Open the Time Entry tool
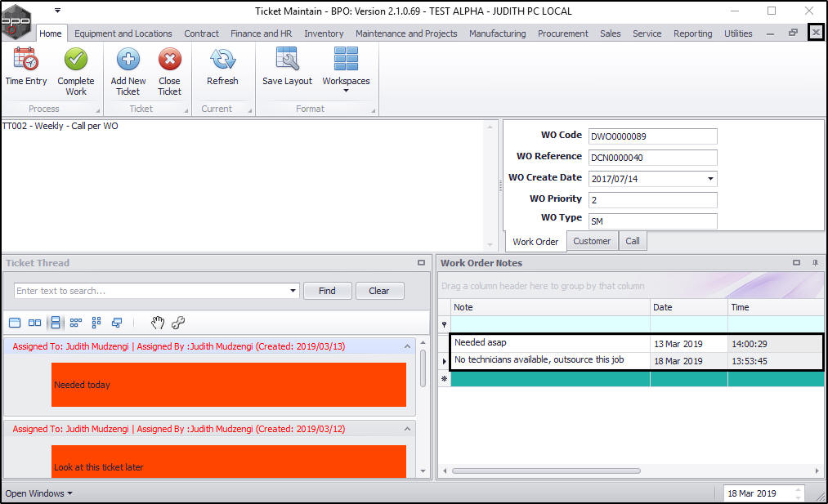 point(26,66)
